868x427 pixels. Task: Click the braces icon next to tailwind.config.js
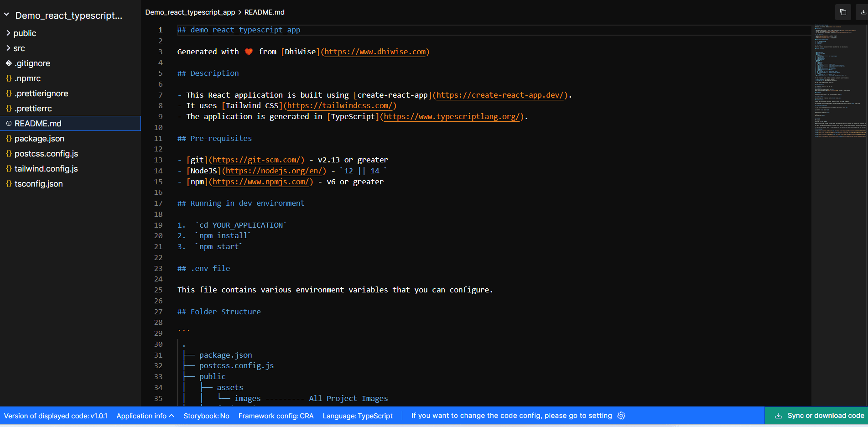(9, 169)
